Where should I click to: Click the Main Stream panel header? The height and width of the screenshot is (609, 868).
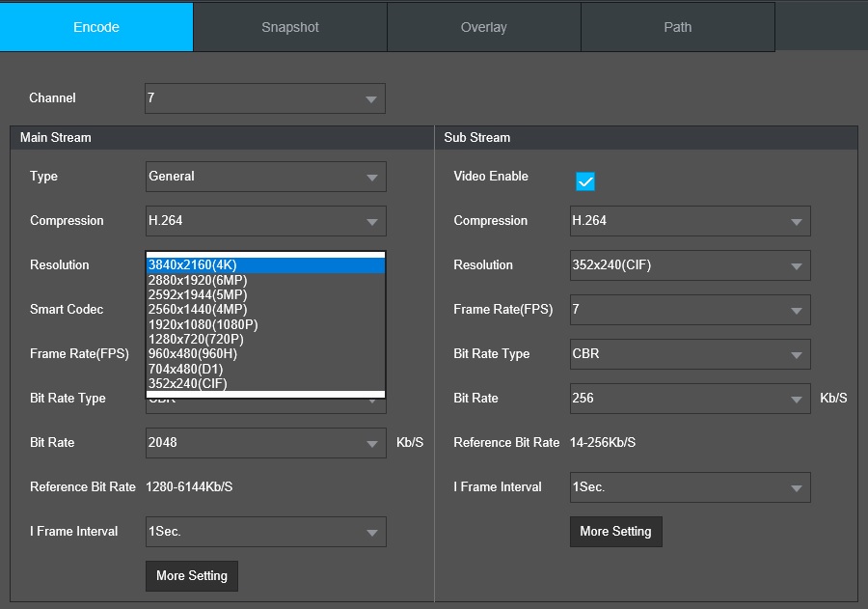tap(222, 137)
